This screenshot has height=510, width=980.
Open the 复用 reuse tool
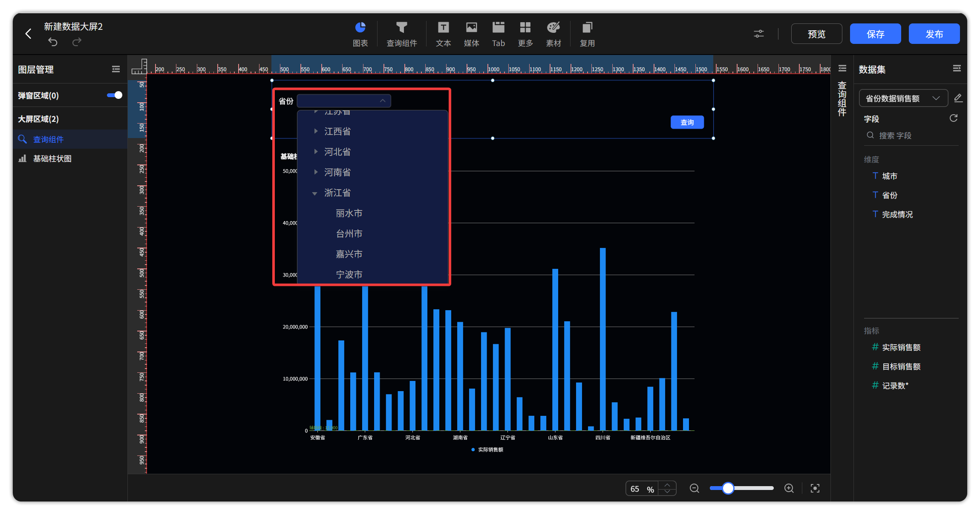[x=587, y=34]
